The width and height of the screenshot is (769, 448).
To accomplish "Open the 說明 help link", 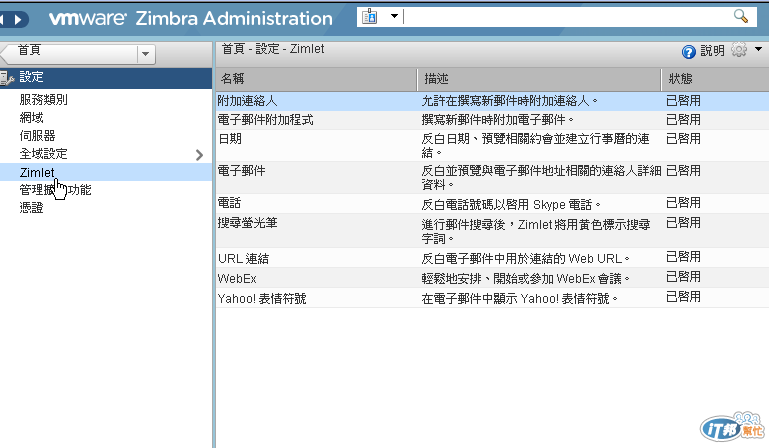I will (712, 51).
